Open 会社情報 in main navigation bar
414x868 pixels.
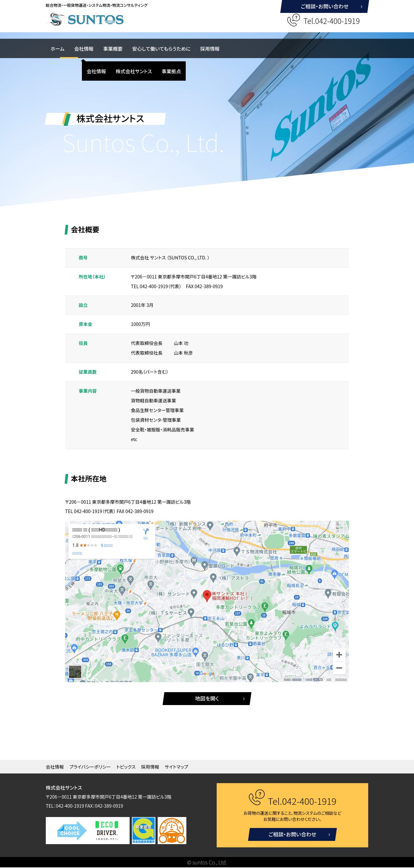(x=84, y=49)
